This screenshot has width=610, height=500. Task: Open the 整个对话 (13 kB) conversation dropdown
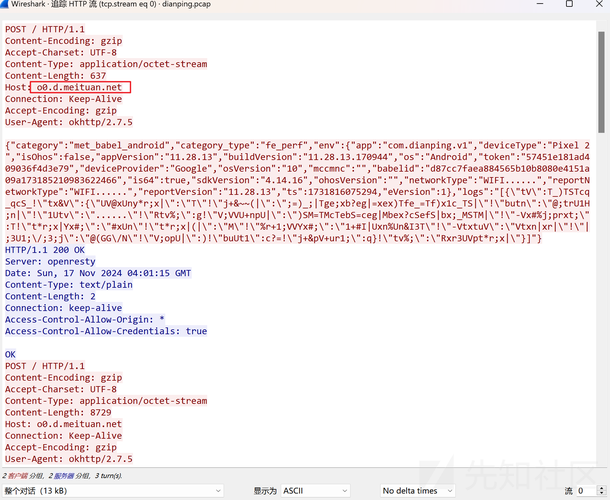pos(112,491)
